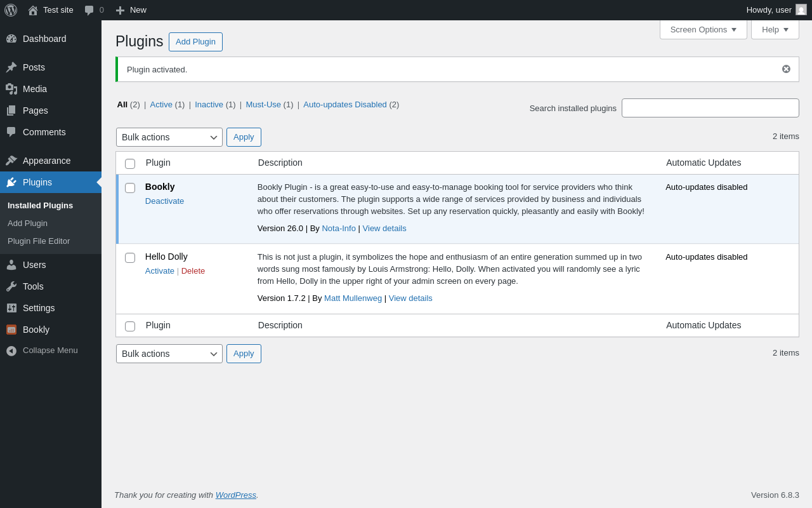The height and width of the screenshot is (508, 812).
Task: Click the Tools wrench icon
Action: point(11,286)
